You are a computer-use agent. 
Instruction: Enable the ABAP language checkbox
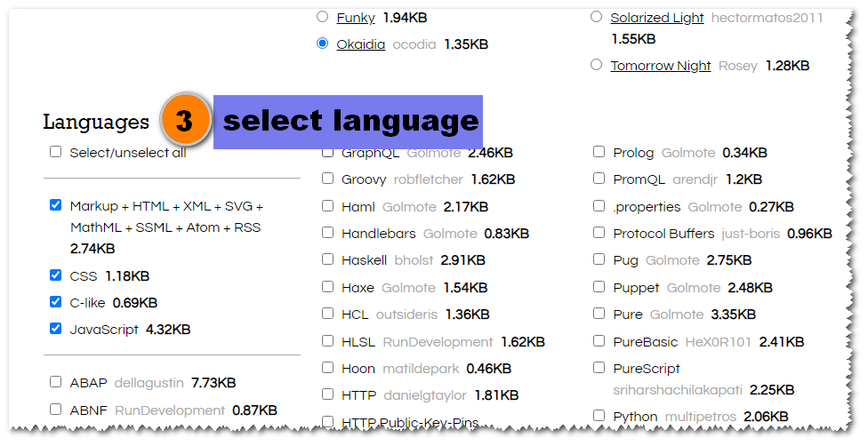[55, 382]
